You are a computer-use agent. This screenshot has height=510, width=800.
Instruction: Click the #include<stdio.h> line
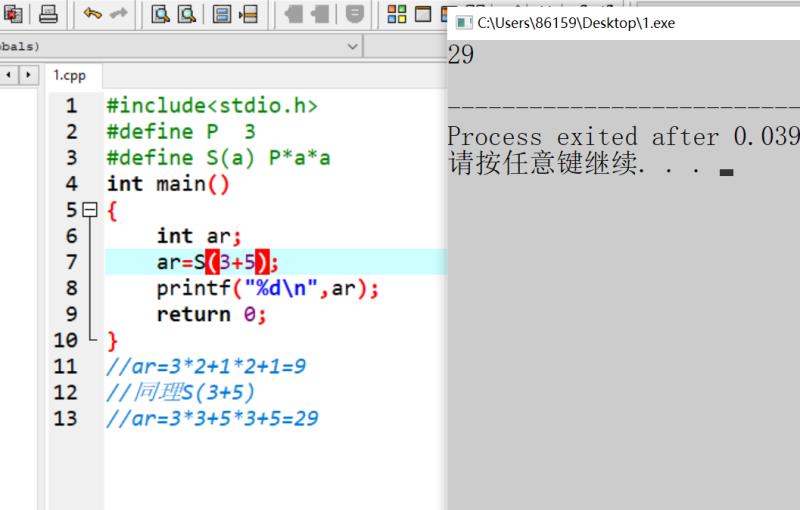click(x=212, y=106)
